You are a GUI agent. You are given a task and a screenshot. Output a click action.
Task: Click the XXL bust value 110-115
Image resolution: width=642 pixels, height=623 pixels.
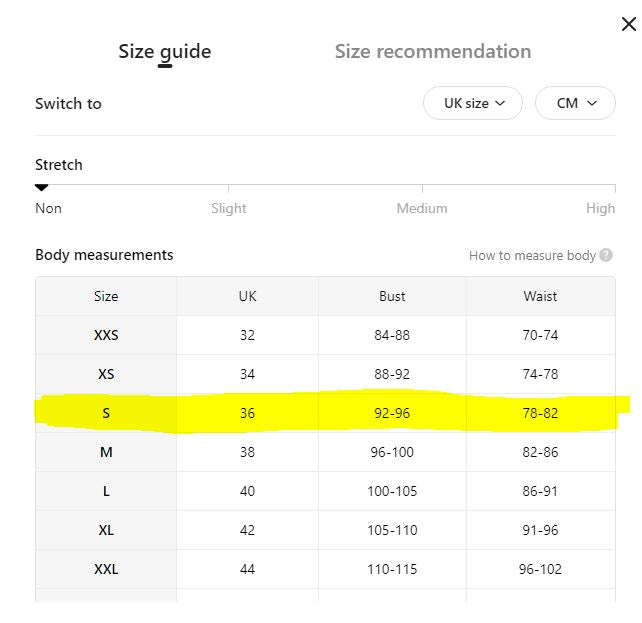pyautogui.click(x=392, y=569)
